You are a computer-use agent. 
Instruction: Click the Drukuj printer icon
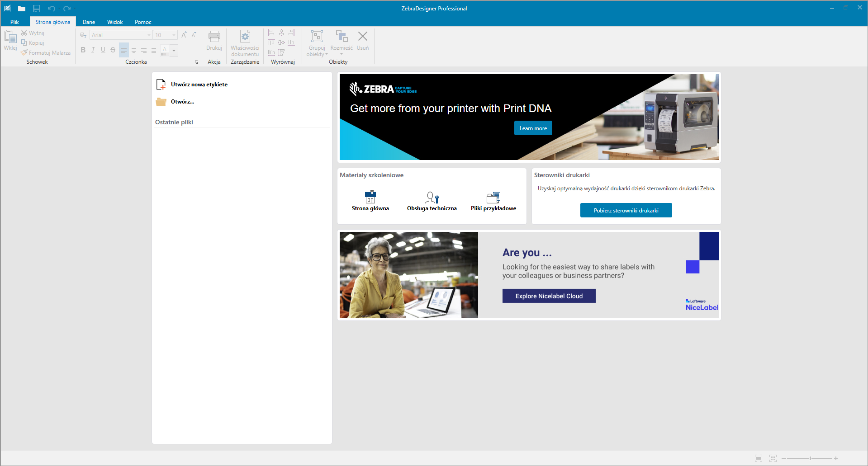(x=214, y=37)
